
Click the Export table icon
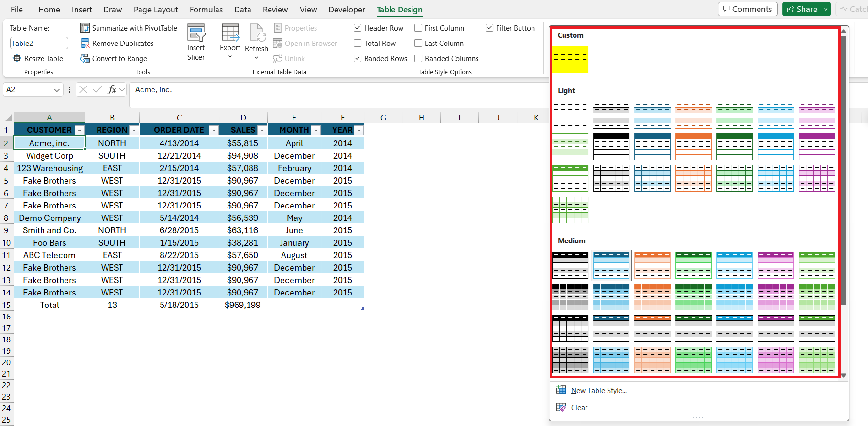point(230,33)
